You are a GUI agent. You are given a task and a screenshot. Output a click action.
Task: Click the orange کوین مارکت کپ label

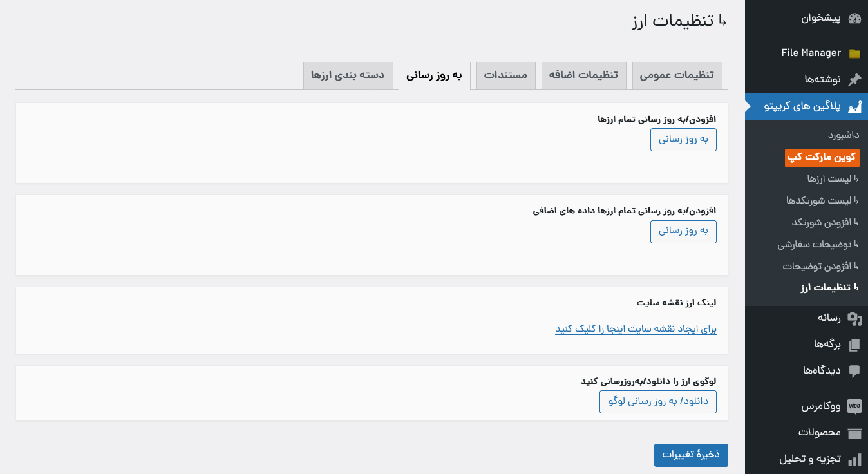coord(822,158)
